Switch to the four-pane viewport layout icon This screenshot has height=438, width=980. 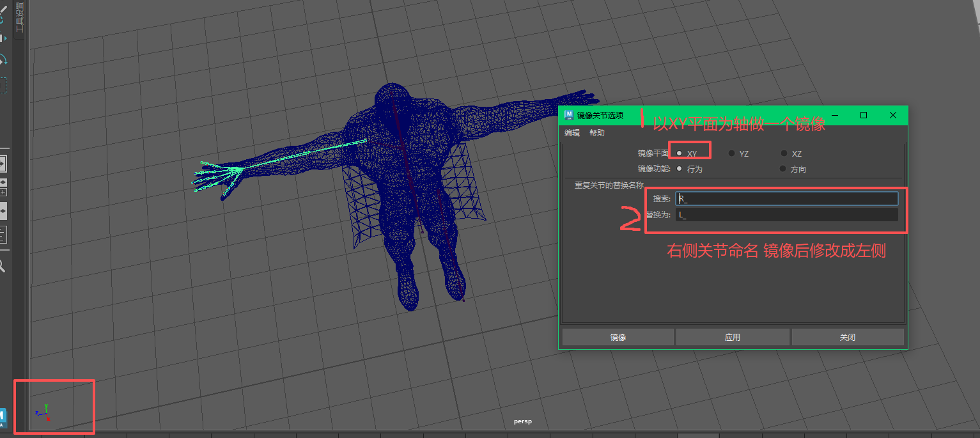(3, 187)
